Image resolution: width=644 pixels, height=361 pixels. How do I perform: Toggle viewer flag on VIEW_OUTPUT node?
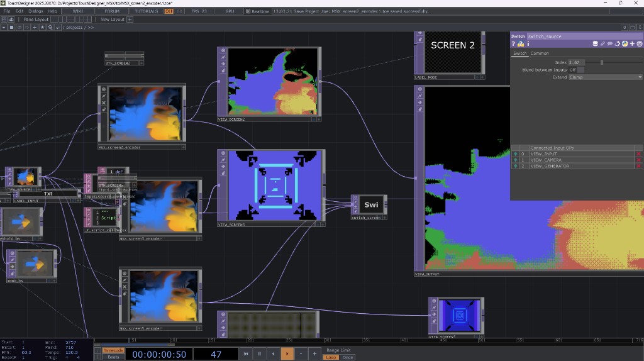click(419, 89)
